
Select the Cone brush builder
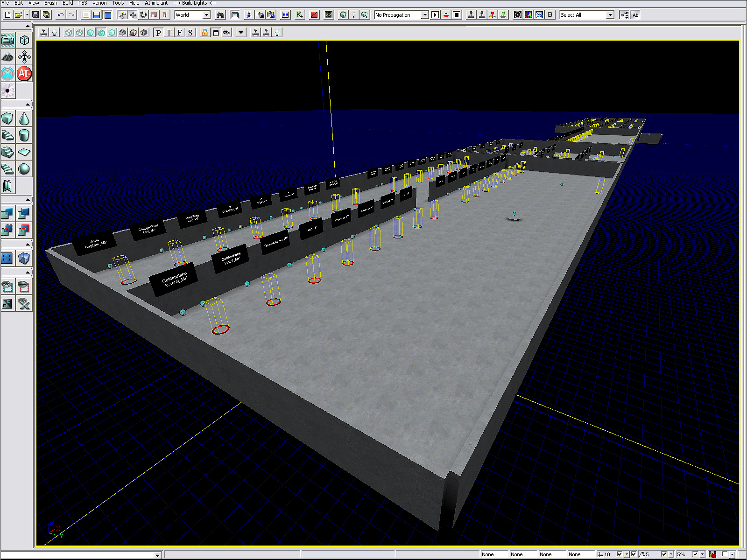coord(24,119)
